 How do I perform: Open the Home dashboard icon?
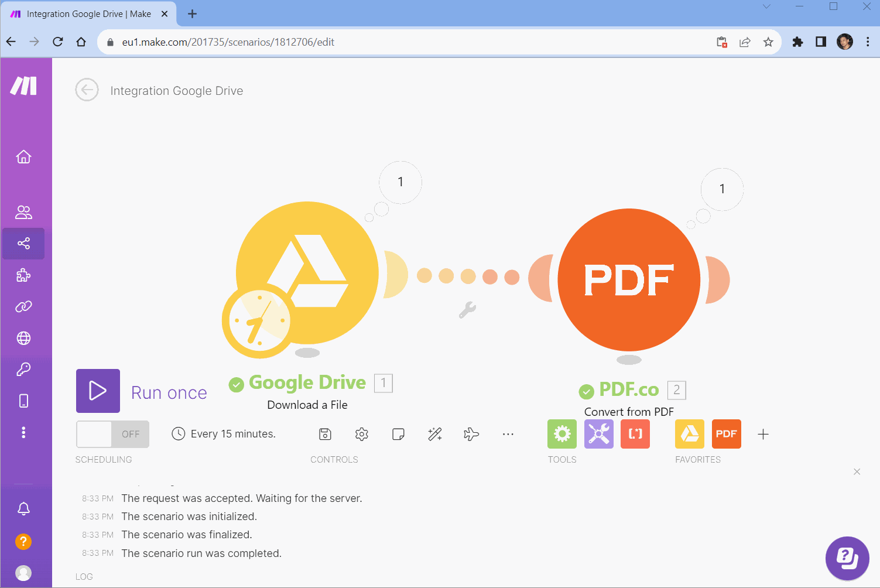(x=23, y=157)
